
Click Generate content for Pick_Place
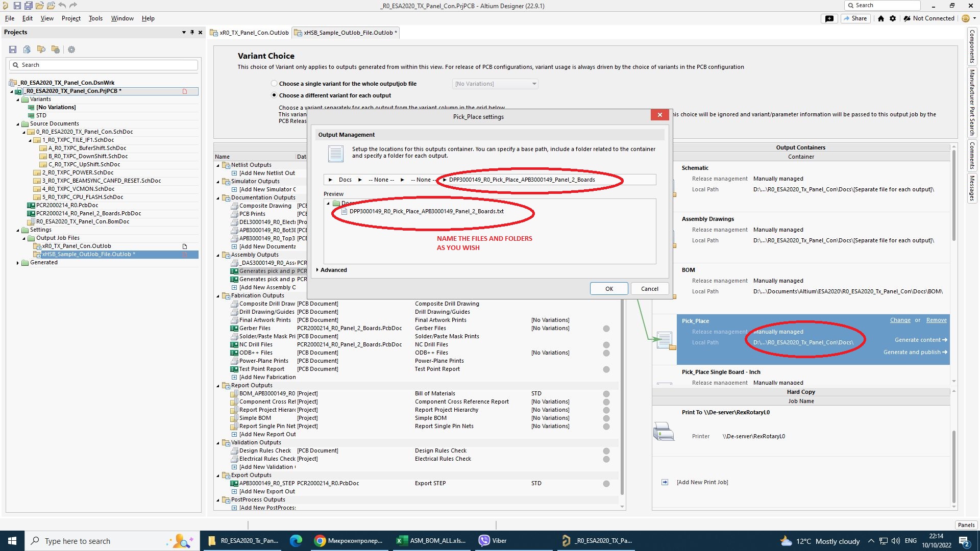tap(920, 340)
